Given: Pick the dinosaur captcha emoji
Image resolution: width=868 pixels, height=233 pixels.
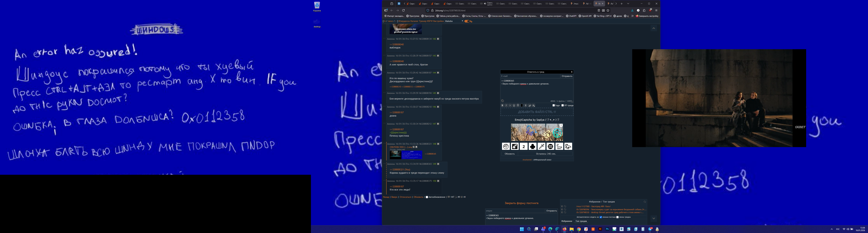Looking at the screenshot, I should tap(559, 146).
